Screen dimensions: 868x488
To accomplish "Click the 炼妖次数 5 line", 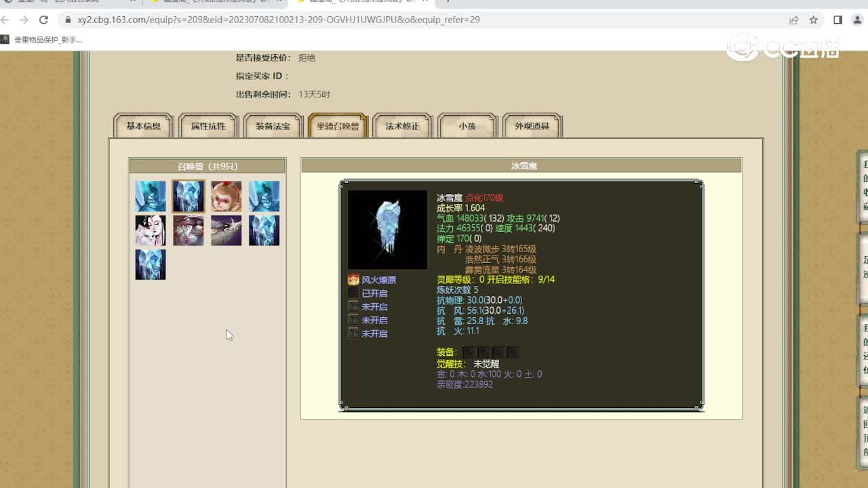I will (458, 290).
